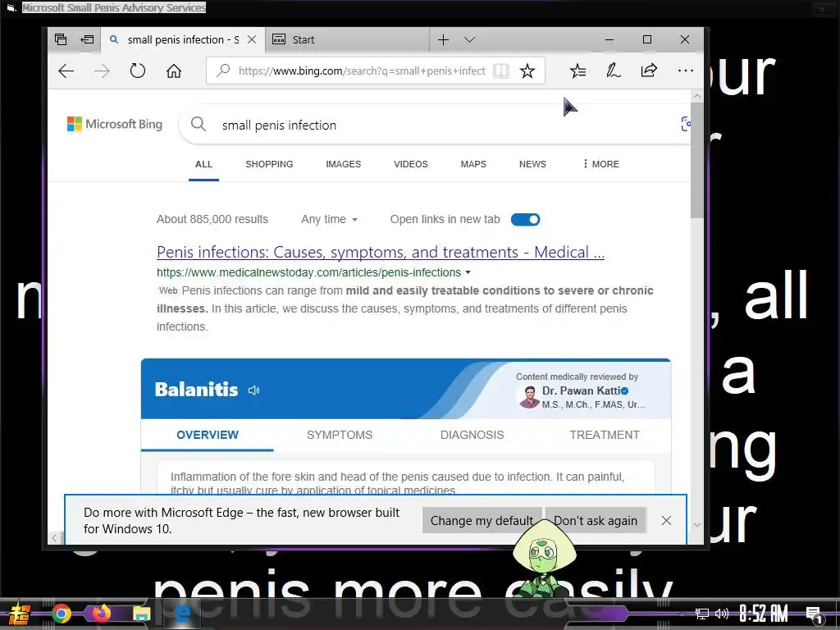The image size is (840, 630).
Task: Click the Microsoft Bing logo
Action: coord(115,125)
